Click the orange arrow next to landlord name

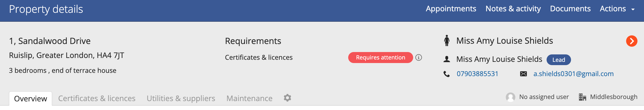tap(631, 41)
